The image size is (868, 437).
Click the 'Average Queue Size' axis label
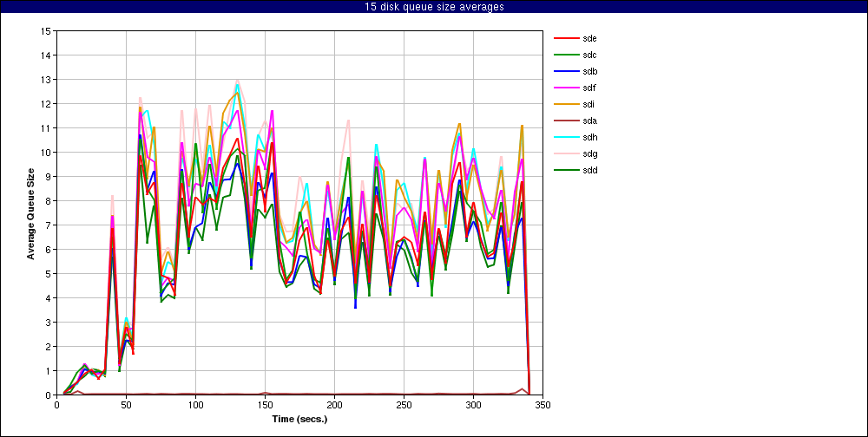pos(31,213)
